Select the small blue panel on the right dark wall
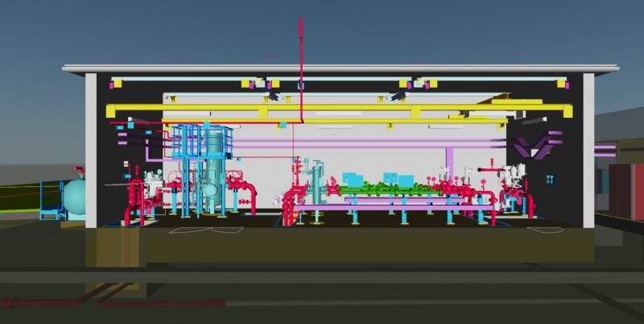The width and height of the screenshot is (644, 324). (549, 177)
